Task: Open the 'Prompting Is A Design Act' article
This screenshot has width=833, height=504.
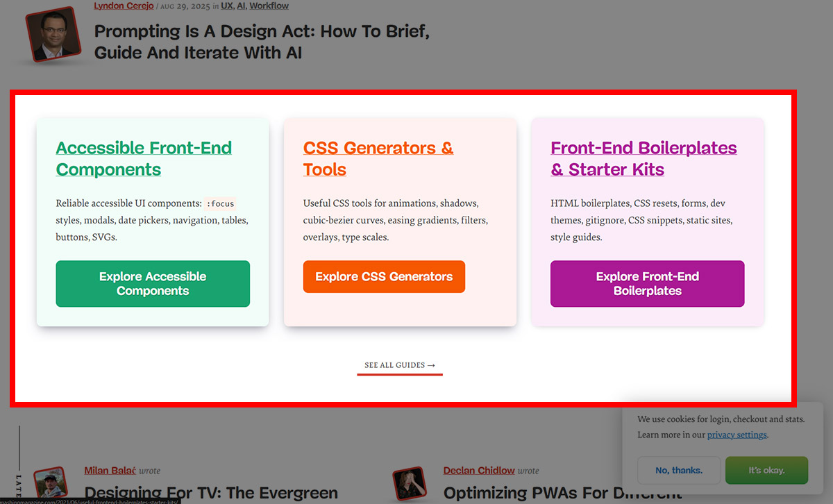Action: coord(262,42)
